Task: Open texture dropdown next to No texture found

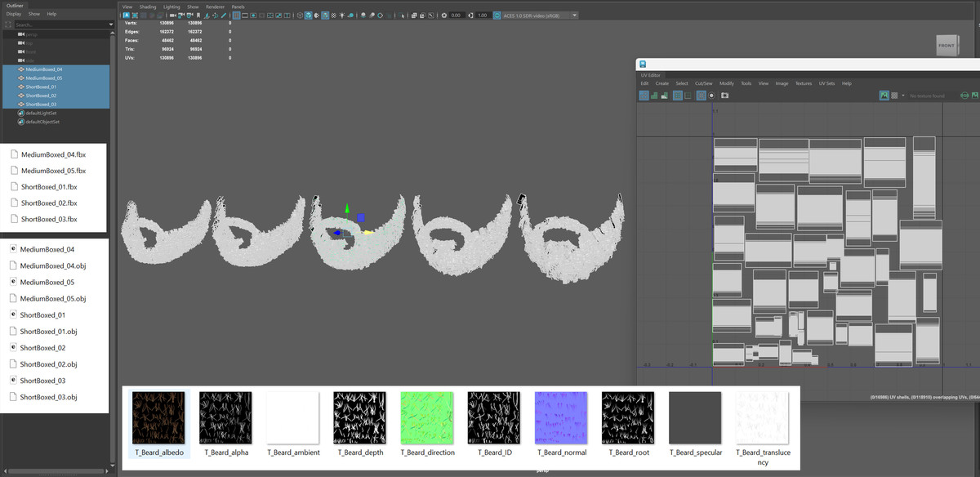Action: tap(903, 96)
